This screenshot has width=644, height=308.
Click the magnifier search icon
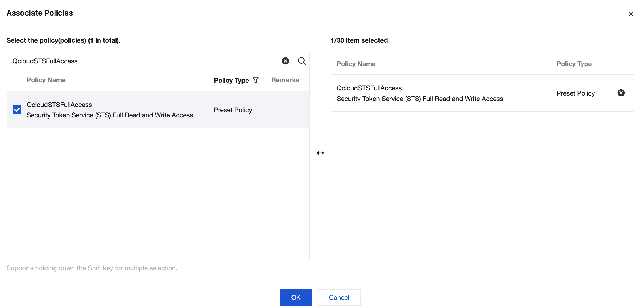[x=302, y=61]
